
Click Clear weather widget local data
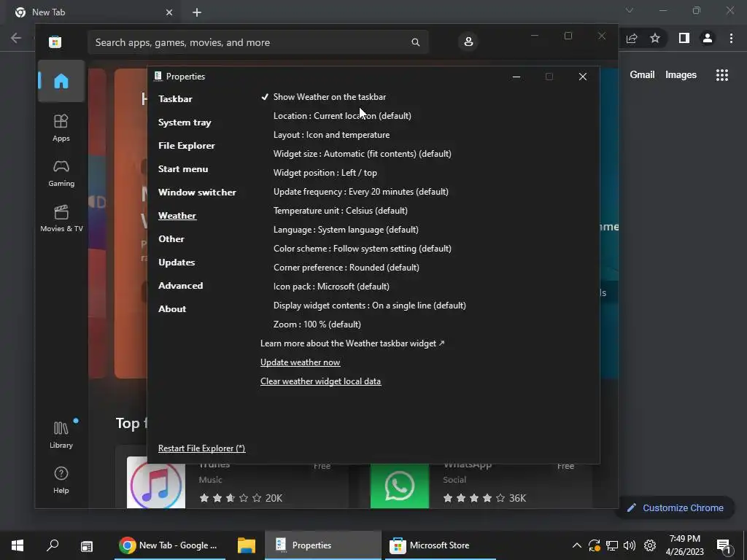[321, 381]
